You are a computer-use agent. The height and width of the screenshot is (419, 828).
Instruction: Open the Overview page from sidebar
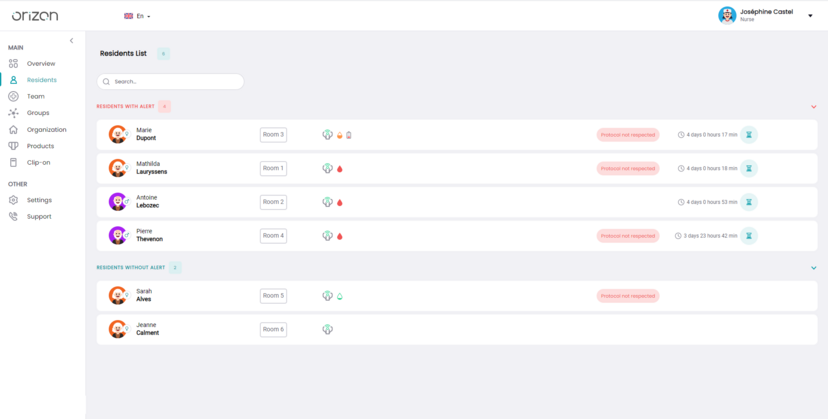(40, 63)
